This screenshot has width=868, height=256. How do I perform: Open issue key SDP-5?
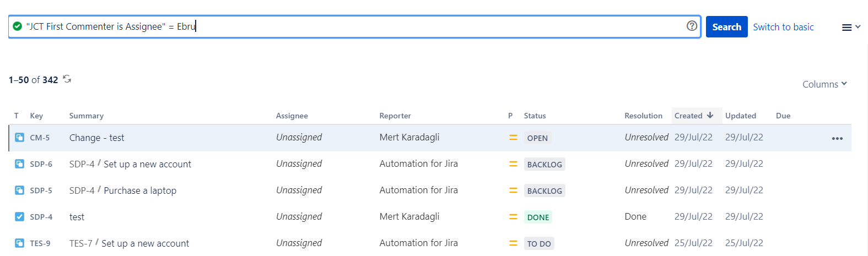41,190
